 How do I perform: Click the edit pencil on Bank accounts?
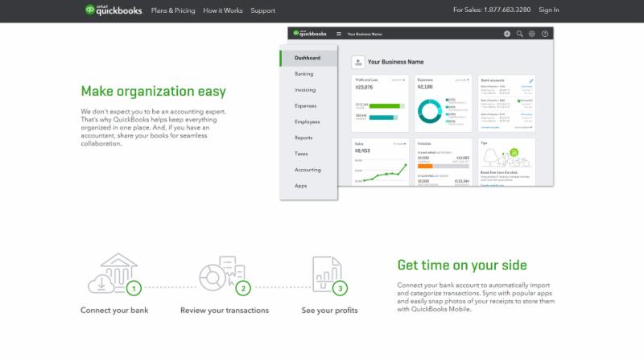click(530, 81)
